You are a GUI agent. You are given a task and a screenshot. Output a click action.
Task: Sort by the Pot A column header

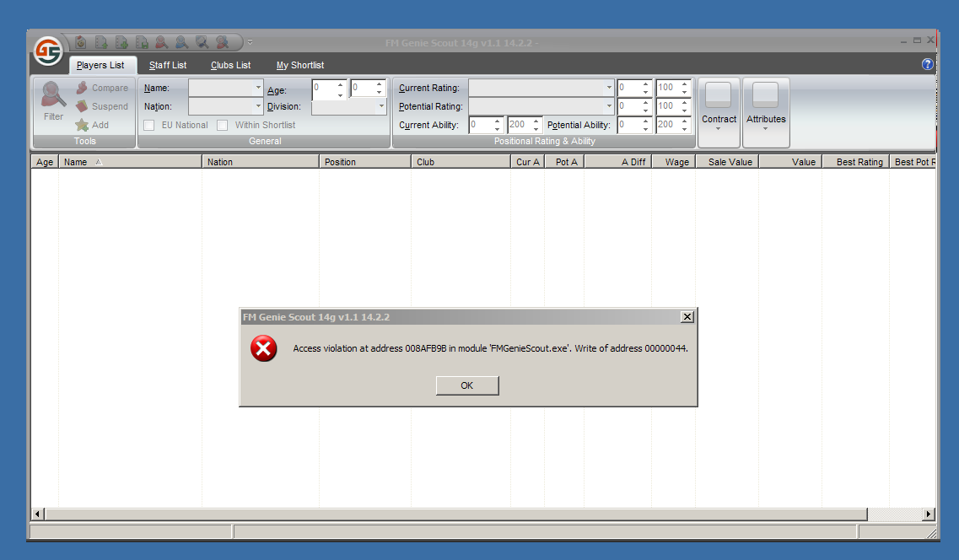[564, 162]
